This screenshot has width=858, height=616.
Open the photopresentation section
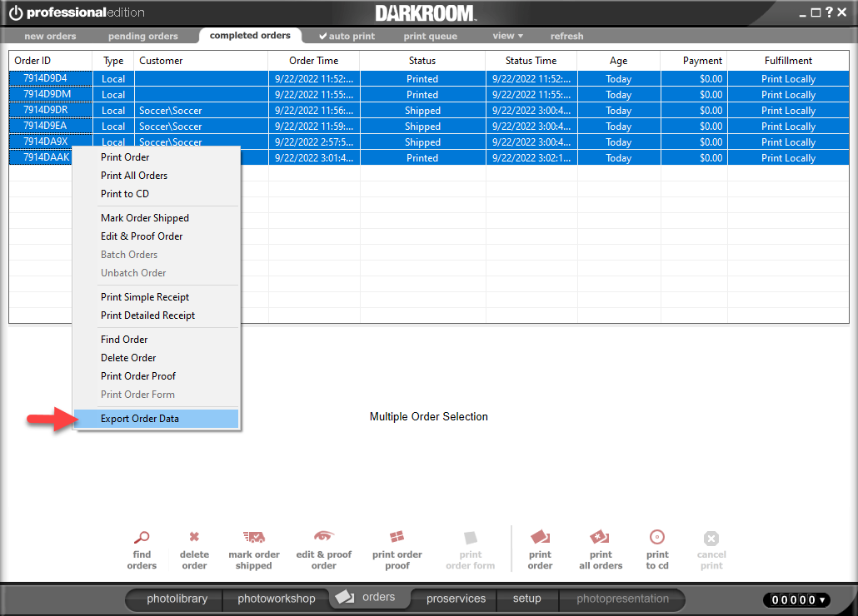[622, 599]
